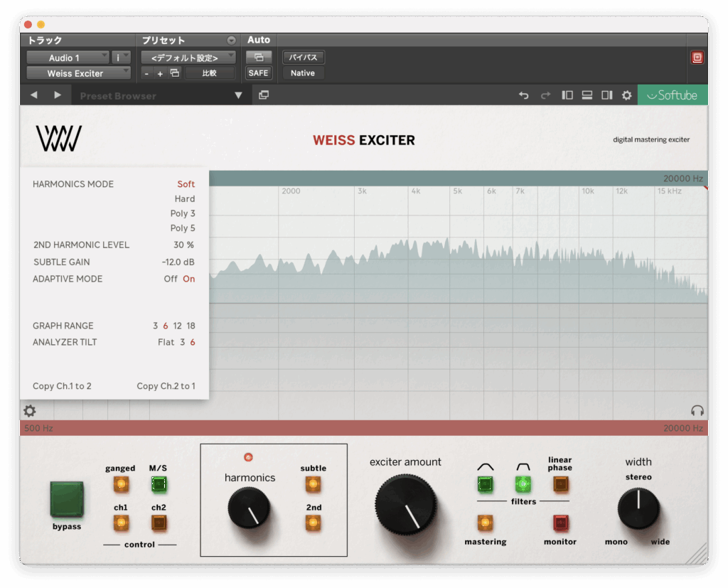Click the Softube logo button
728x588 pixels.
(673, 95)
